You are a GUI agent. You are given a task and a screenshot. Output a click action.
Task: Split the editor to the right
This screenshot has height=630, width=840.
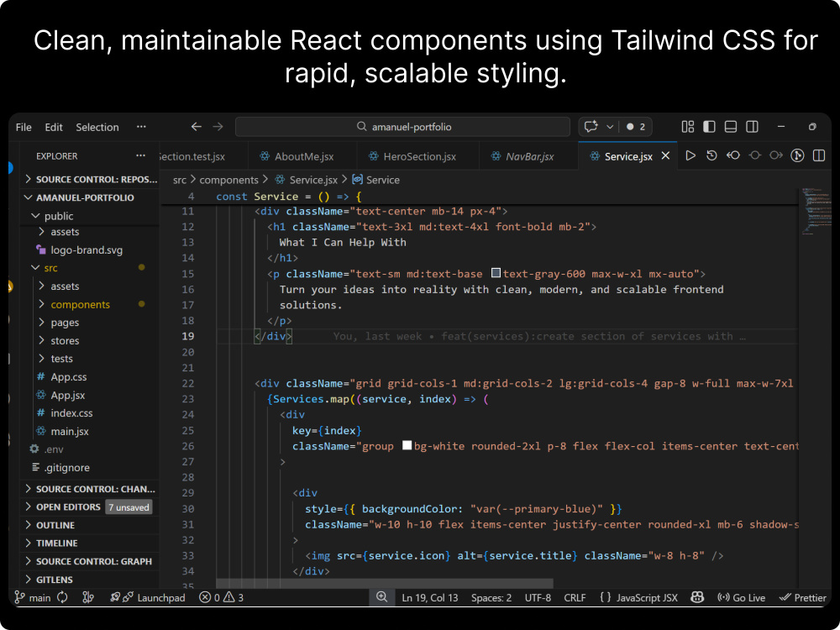[819, 156]
